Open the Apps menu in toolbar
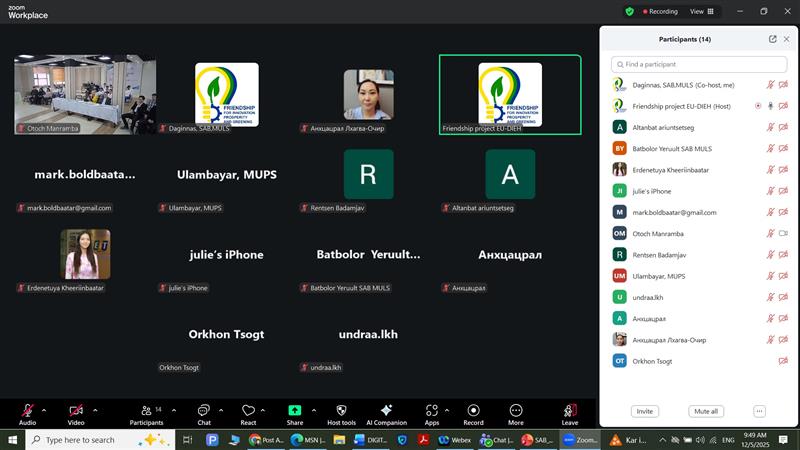This screenshot has width=800, height=450. (x=431, y=413)
